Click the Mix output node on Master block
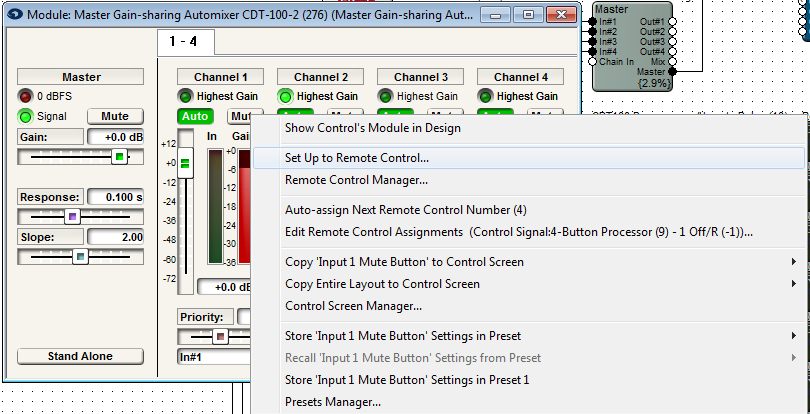Image resolution: width=810 pixels, height=414 pixels. coord(672,62)
